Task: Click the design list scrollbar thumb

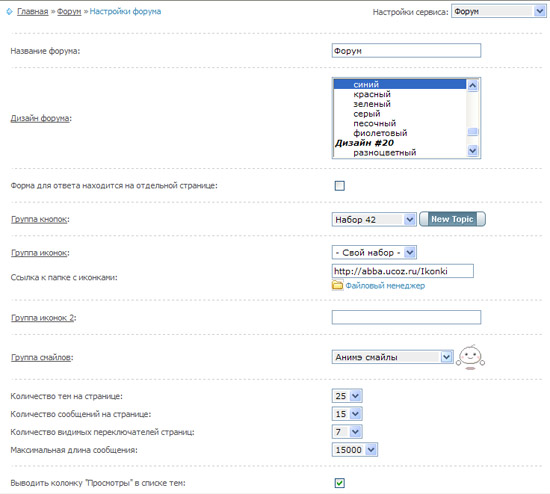Action: pos(472,132)
